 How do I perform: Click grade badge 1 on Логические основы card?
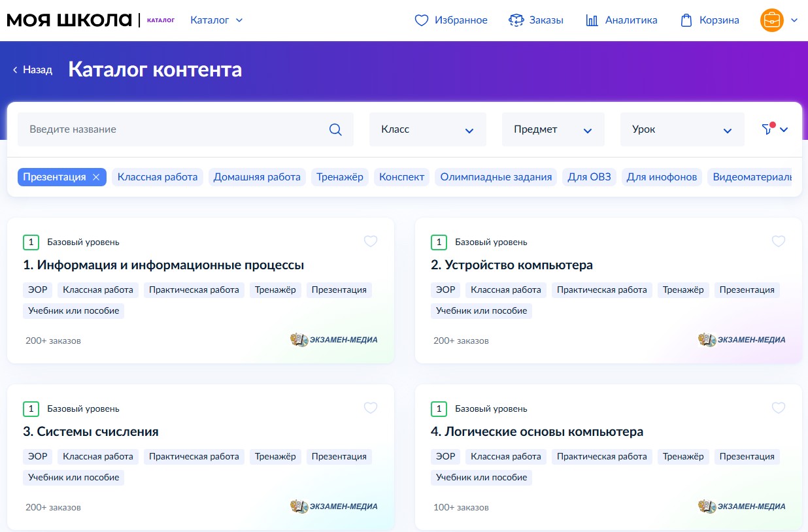click(x=439, y=409)
